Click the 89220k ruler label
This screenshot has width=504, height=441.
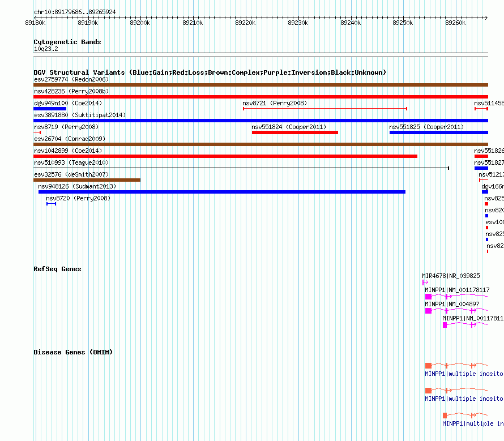245,23
